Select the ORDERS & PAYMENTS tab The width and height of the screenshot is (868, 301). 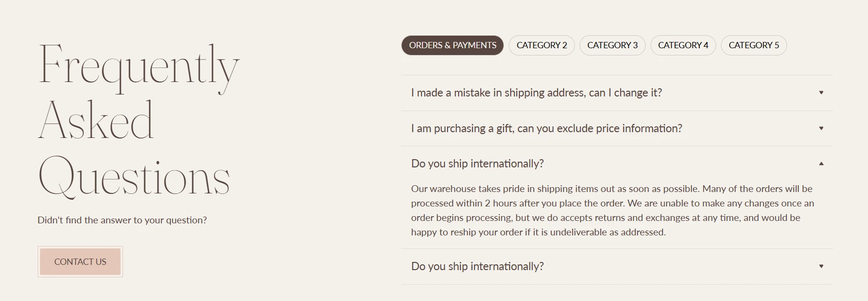[452, 45]
